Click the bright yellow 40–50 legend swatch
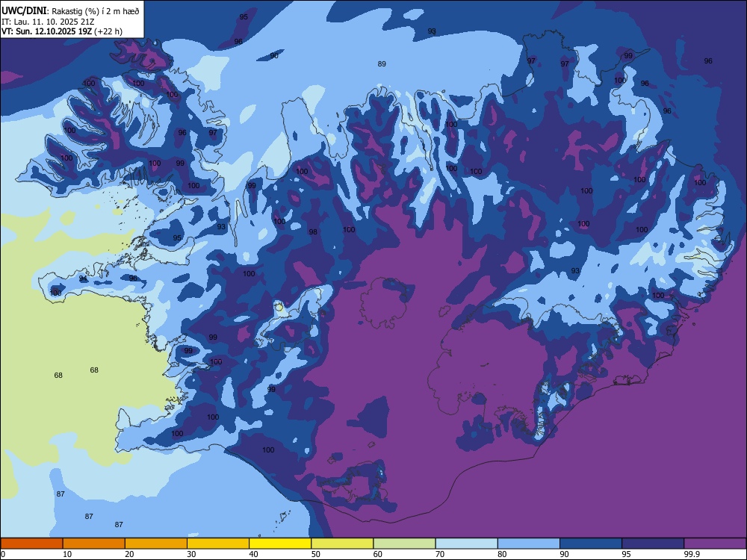This screenshot has width=747, height=560. (280, 544)
